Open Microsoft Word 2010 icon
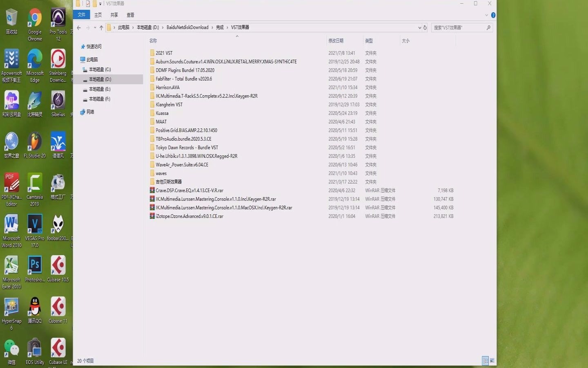The width and height of the screenshot is (588, 368). [x=11, y=231]
